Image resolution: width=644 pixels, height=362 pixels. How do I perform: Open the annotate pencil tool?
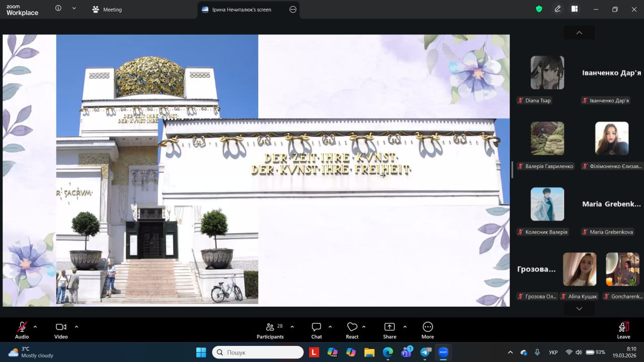557,9
